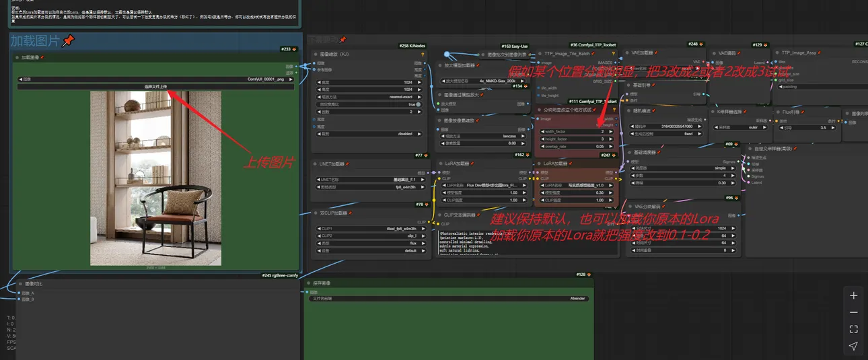Screen dimensions: 868x360
Task: Click the 图像 output port on 加载图像 node
Action: [x=296, y=66]
